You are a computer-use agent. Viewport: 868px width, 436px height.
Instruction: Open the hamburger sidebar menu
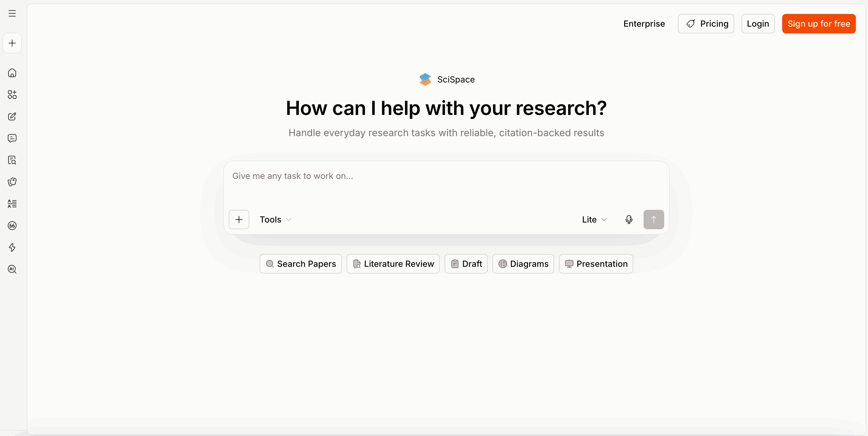tap(12, 13)
